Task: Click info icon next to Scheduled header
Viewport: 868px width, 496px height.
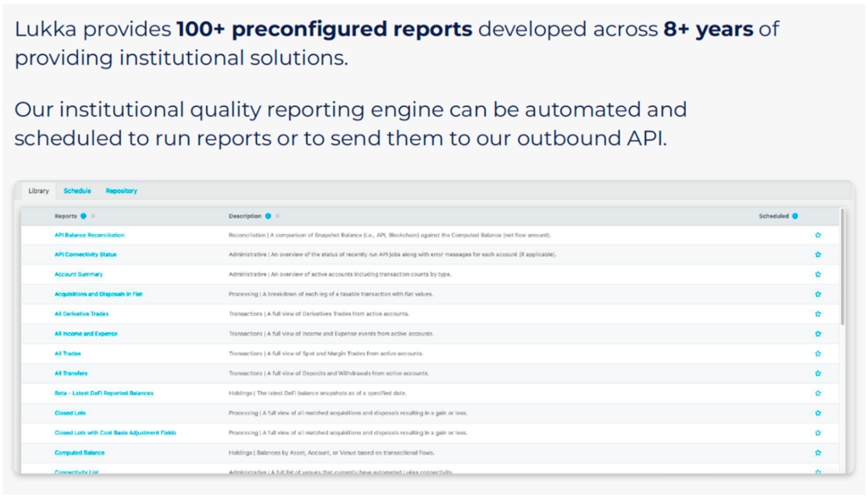Action: (795, 216)
